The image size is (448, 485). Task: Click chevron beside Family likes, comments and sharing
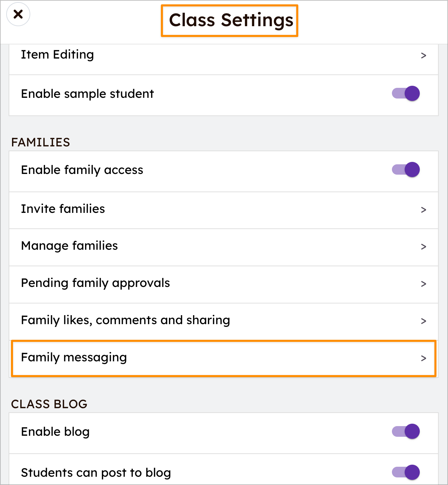424,321
